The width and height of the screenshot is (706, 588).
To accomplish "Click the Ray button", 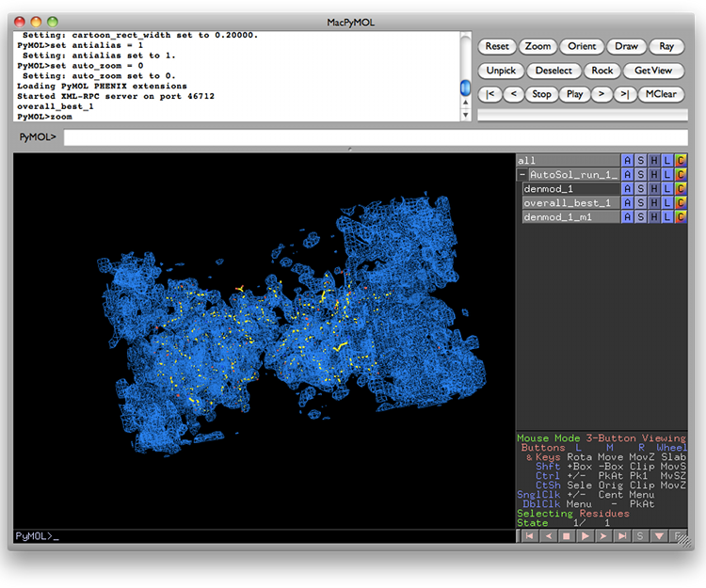I will (x=666, y=46).
